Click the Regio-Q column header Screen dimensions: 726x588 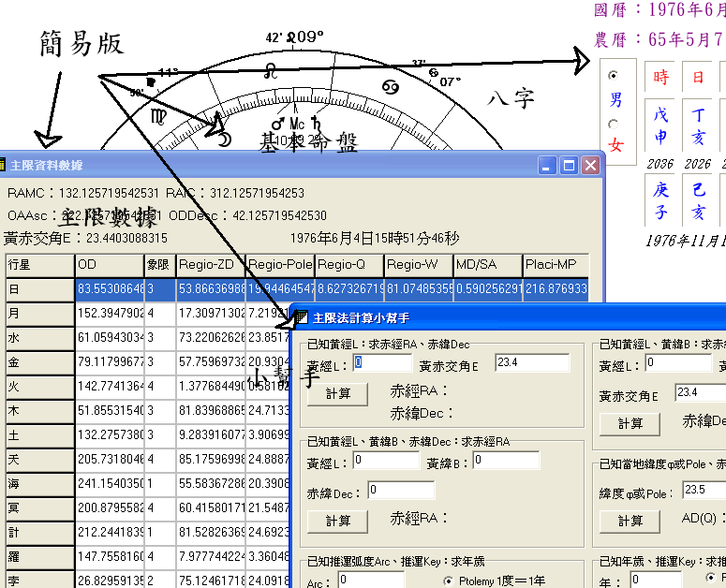[x=349, y=265]
